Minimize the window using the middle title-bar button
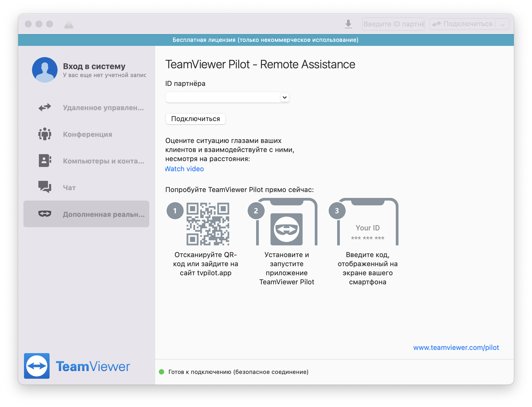The image size is (532, 407). pos(39,24)
